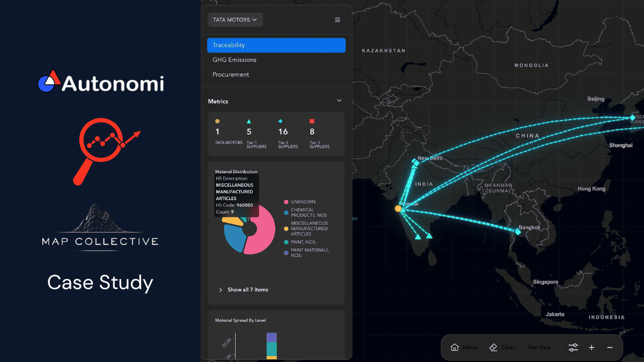
Task: Click the Material Distribution heading
Action: (x=236, y=172)
